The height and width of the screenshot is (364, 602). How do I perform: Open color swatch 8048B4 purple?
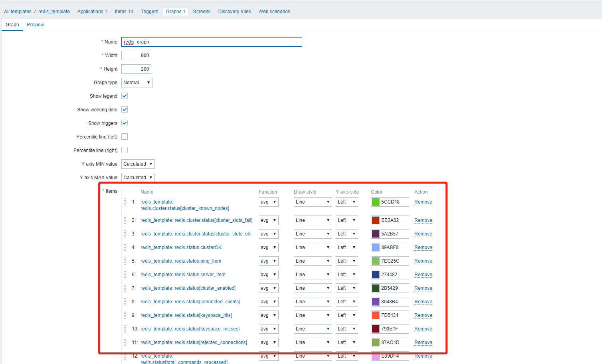[x=375, y=302]
